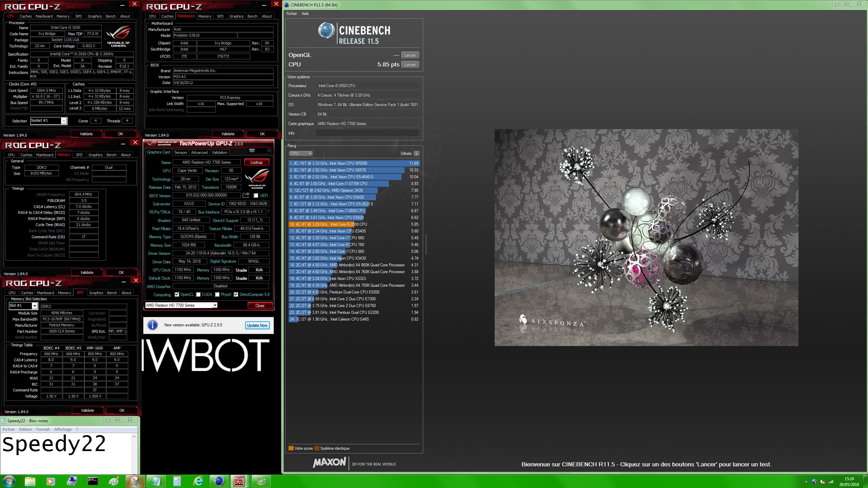Click the Notepad vertical scrollbar up arrow
The image size is (868, 488).
pos(135,436)
